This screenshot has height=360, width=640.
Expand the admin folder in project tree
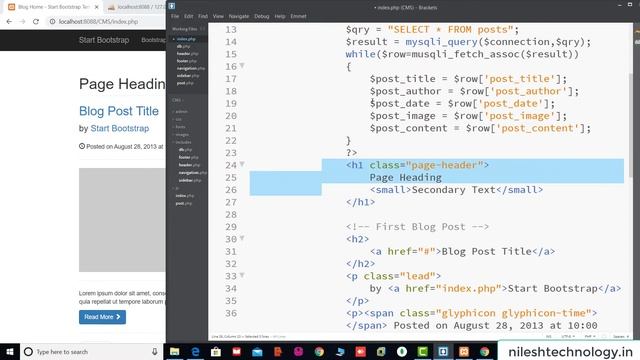click(181, 111)
